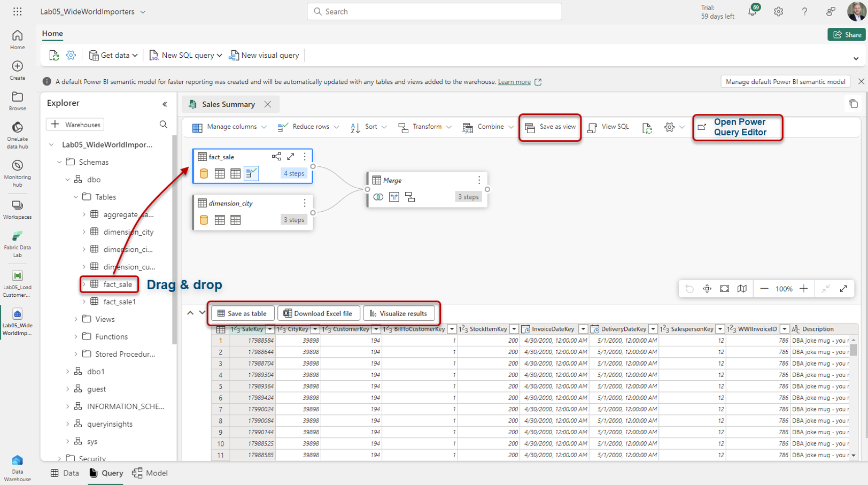Click the refresh query icon in toolbar

647,127
